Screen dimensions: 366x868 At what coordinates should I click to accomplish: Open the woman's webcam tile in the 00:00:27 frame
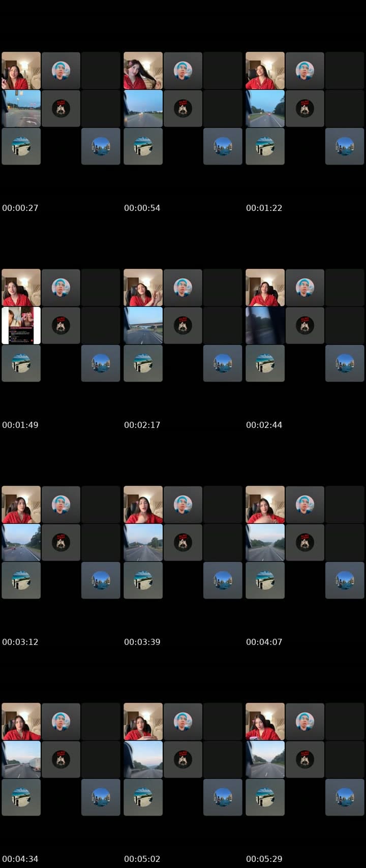pos(21,71)
